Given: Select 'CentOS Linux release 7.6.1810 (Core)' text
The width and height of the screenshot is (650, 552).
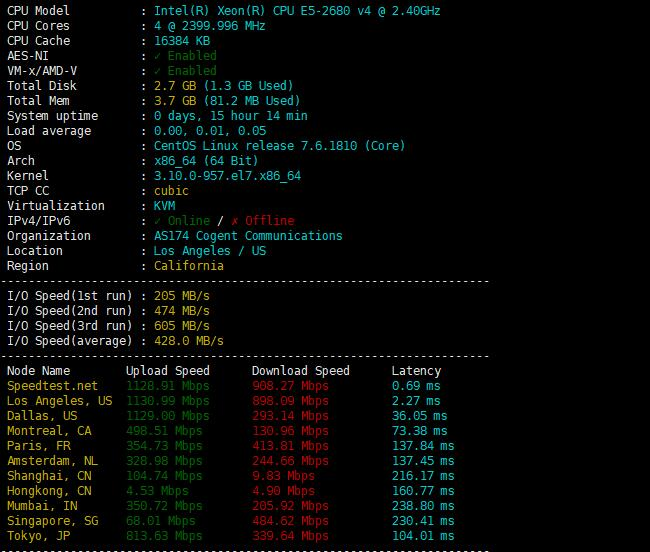Looking at the screenshot, I should pos(279,145).
